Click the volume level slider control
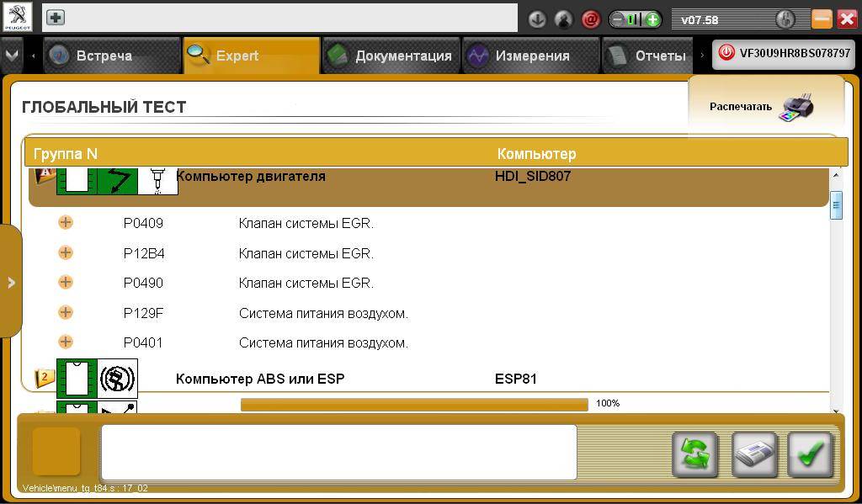 click(x=636, y=19)
